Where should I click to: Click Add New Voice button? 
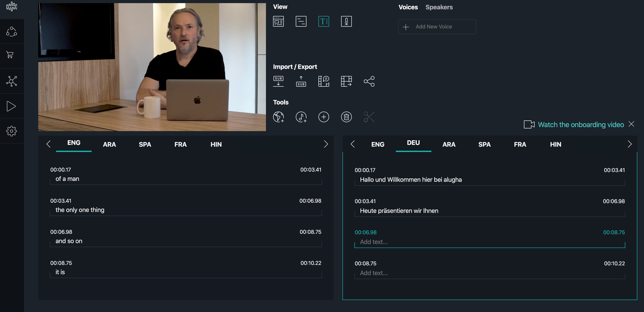click(437, 26)
